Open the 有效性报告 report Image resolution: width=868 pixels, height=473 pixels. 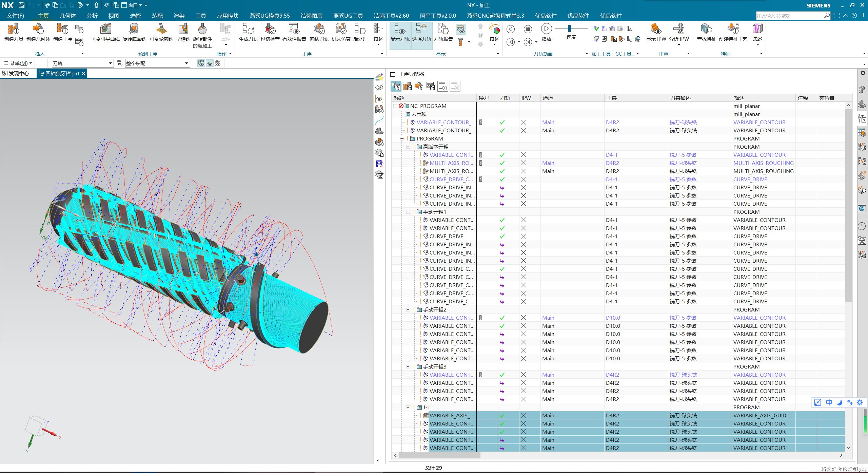click(294, 32)
